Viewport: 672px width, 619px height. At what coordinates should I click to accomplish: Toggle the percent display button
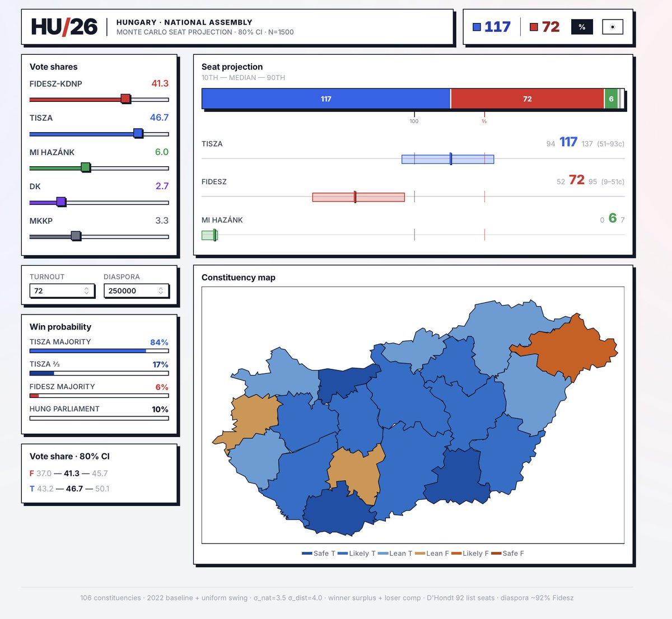pos(582,27)
